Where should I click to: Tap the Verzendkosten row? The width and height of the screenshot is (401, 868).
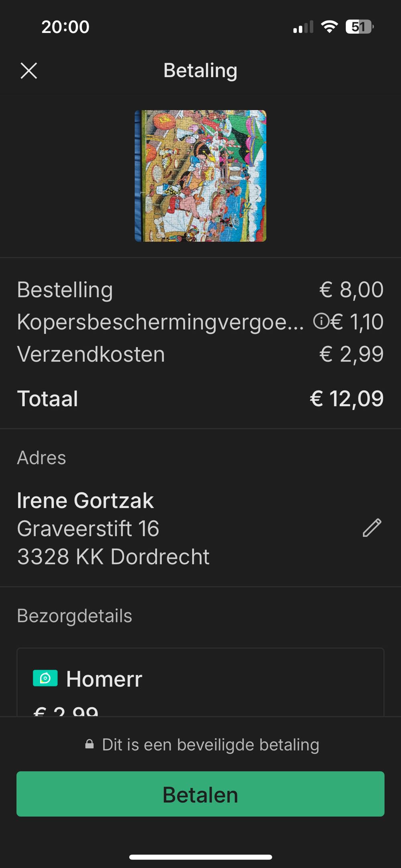(x=91, y=354)
